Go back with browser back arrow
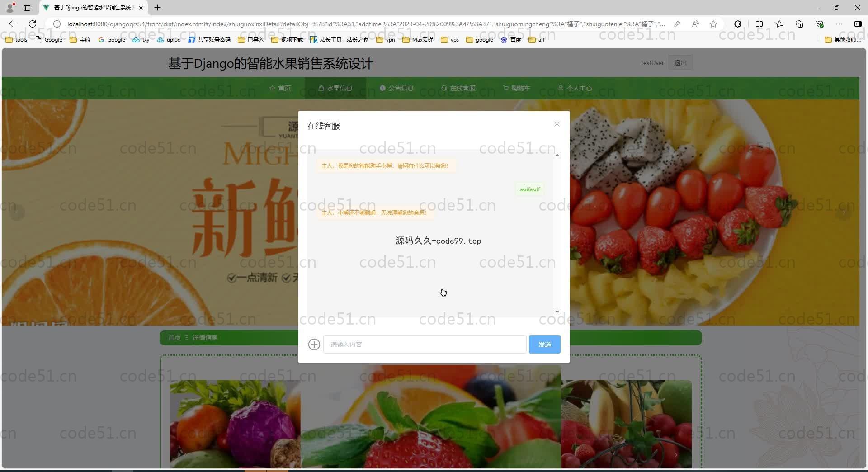The height and width of the screenshot is (472, 868). (x=13, y=24)
